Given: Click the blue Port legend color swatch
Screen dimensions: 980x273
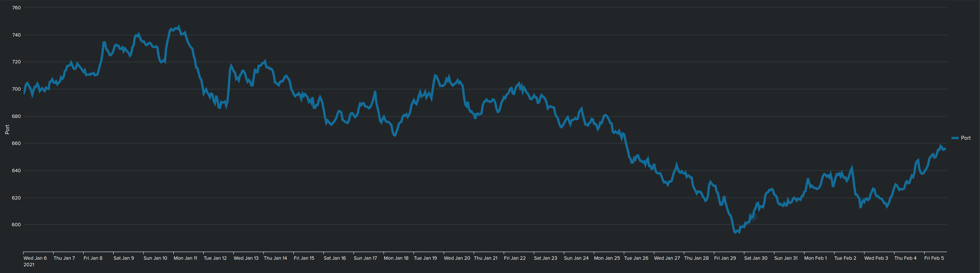Looking at the screenshot, I should [955, 138].
